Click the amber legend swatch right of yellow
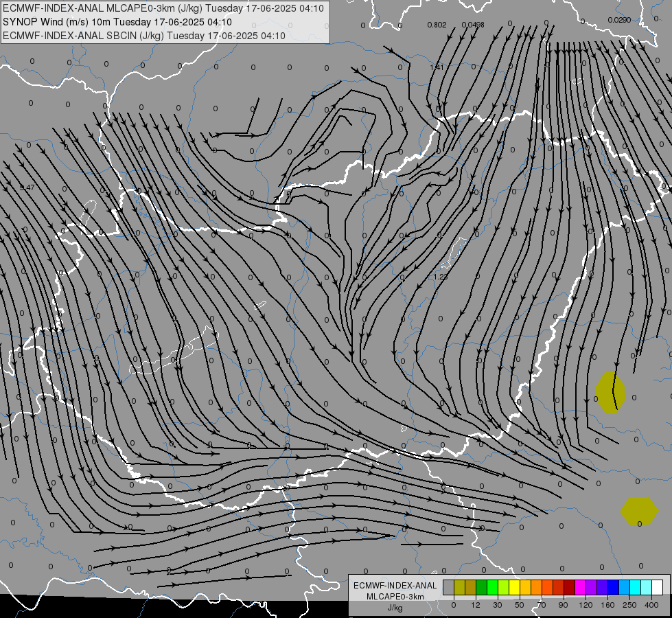672x618 pixels. click(525, 587)
